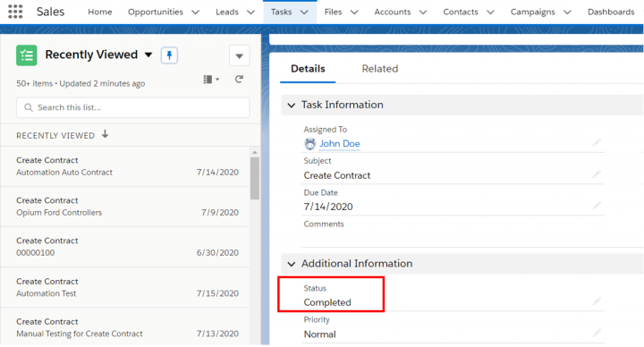Select the task related to 00000100
This screenshot has height=347, width=644.
pyautogui.click(x=125, y=247)
